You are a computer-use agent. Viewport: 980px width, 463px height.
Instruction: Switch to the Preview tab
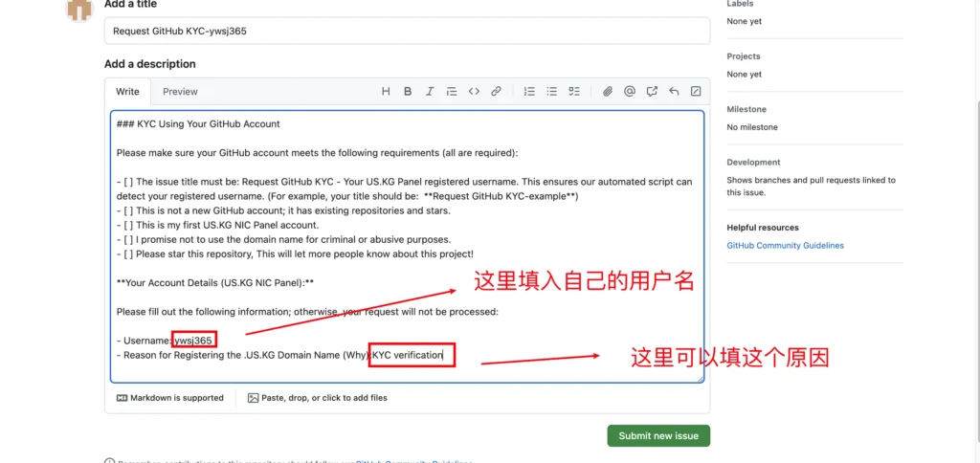point(180,92)
